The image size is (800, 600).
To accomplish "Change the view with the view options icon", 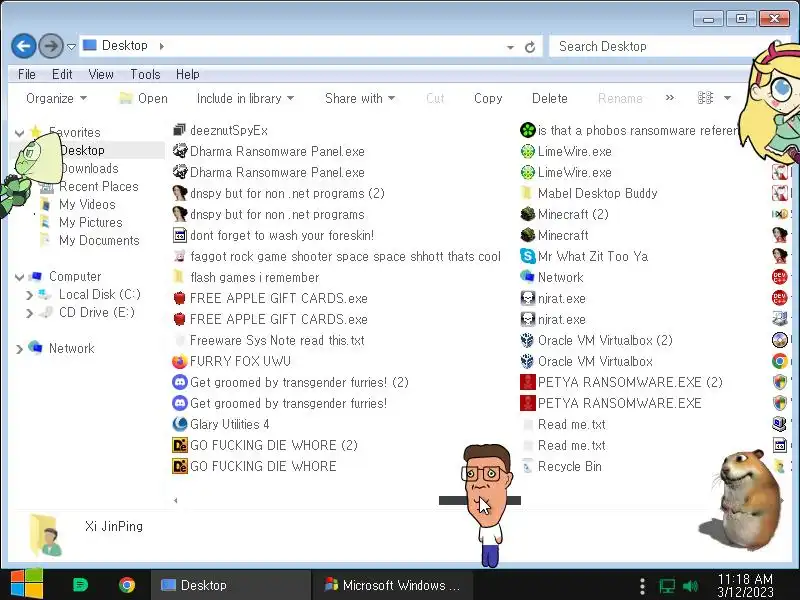I will (705, 97).
